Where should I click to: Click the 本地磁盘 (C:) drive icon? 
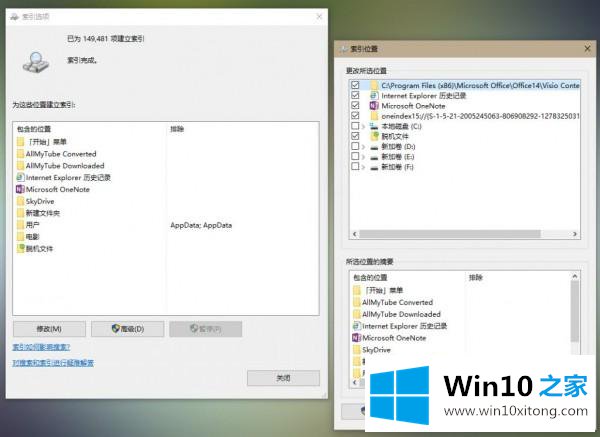tap(374, 126)
